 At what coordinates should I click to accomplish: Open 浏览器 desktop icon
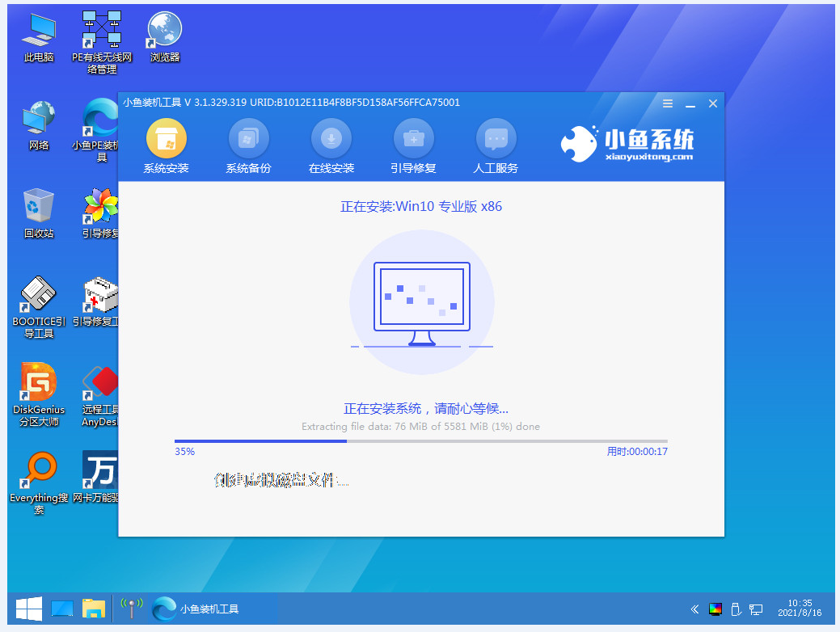(164, 36)
